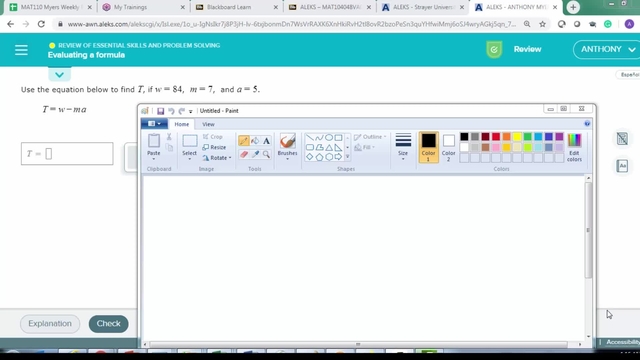Click the Save icon in Paint title bar
Image resolution: width=640 pixels, height=360 pixels.
(x=160, y=111)
